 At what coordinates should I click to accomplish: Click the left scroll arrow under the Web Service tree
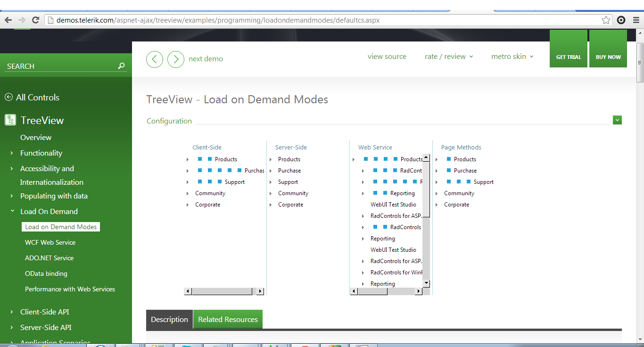[x=354, y=291]
